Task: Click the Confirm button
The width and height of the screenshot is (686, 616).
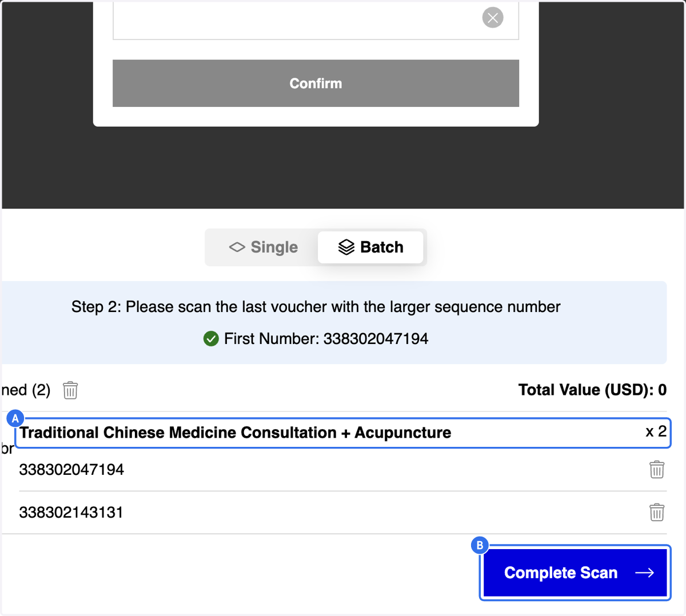Action: pyautogui.click(x=316, y=83)
